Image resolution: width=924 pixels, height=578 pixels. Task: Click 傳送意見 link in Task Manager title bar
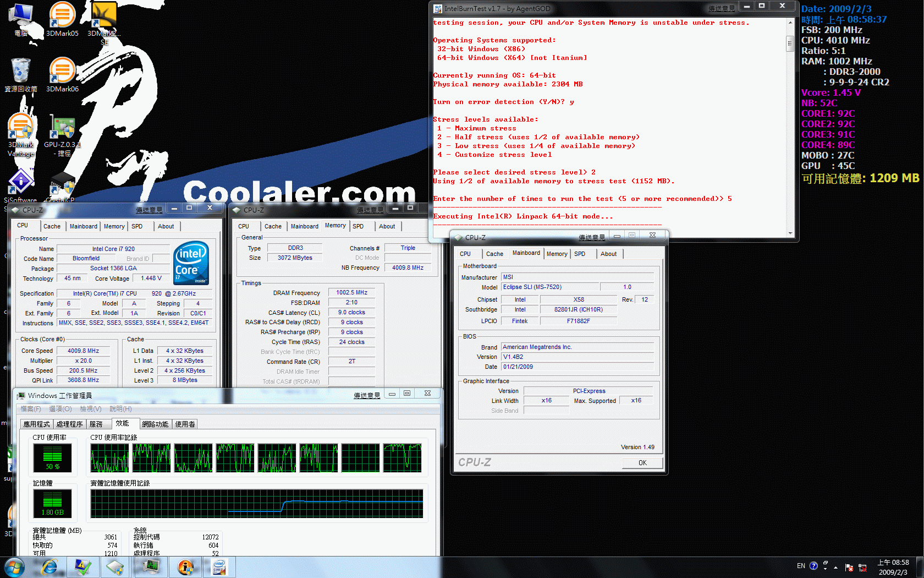coord(367,396)
